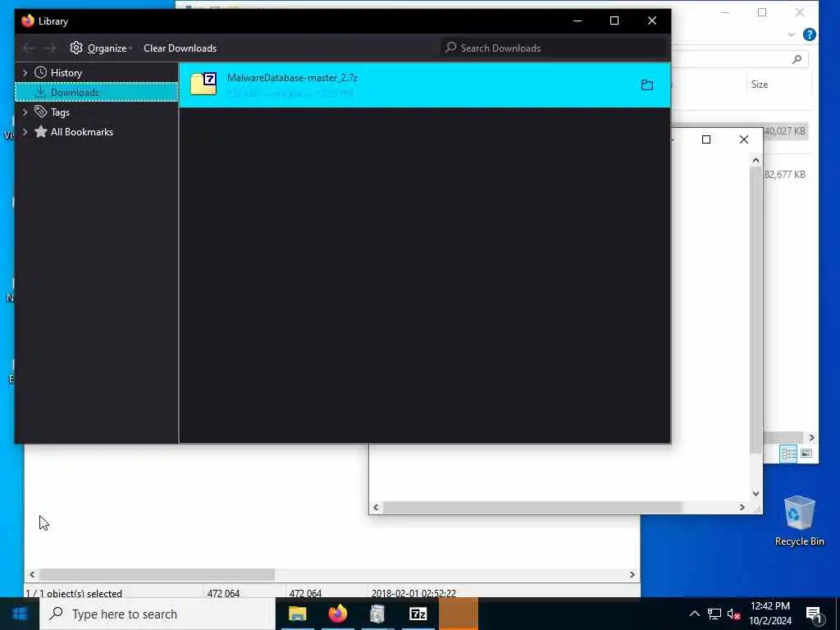Click the network tray icon
Image resolution: width=840 pixels, height=630 pixels.
coord(714,614)
